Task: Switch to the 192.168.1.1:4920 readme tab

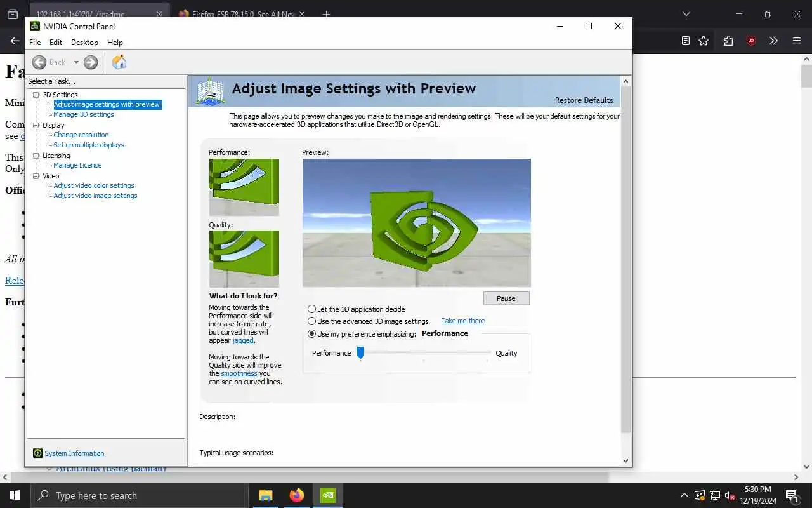Action: pyautogui.click(x=99, y=14)
